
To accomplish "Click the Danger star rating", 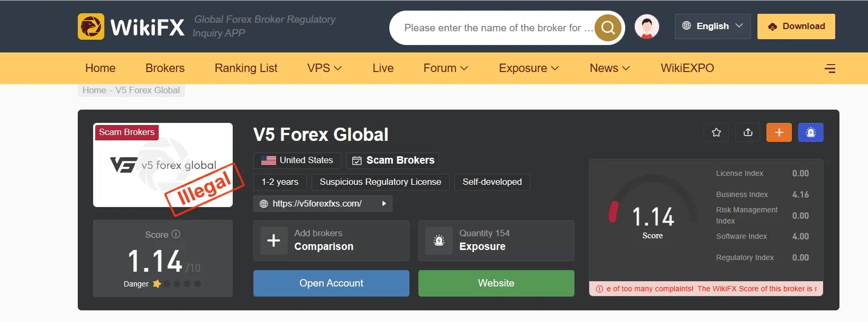I will (177, 284).
